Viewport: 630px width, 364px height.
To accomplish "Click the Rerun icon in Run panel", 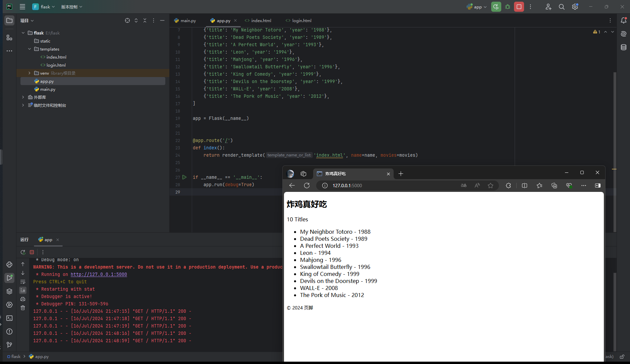I will pos(23,252).
